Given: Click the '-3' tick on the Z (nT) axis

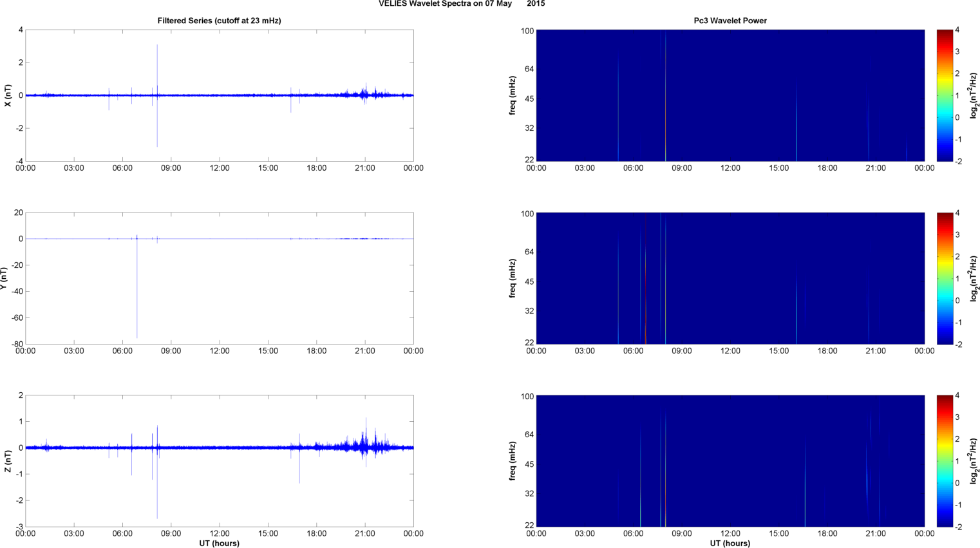Looking at the screenshot, I should coord(20,527).
